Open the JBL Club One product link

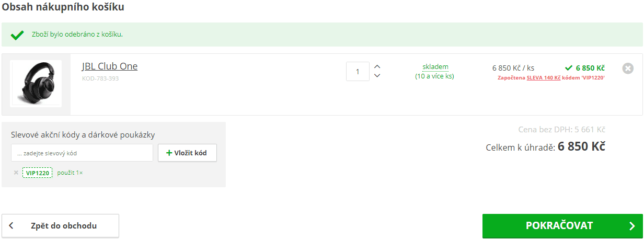110,66
